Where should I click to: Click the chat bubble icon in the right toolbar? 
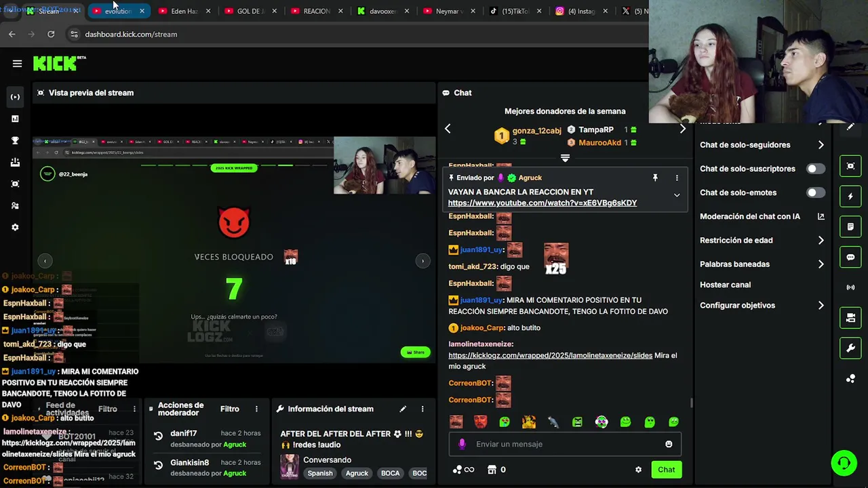click(x=850, y=258)
